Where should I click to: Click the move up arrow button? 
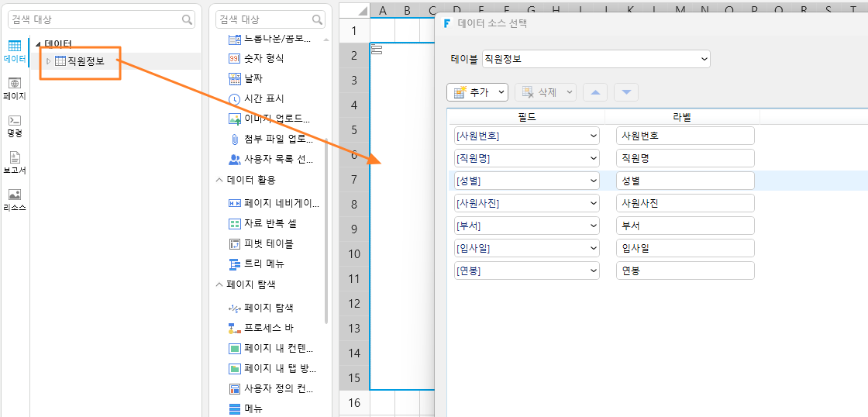pos(595,92)
